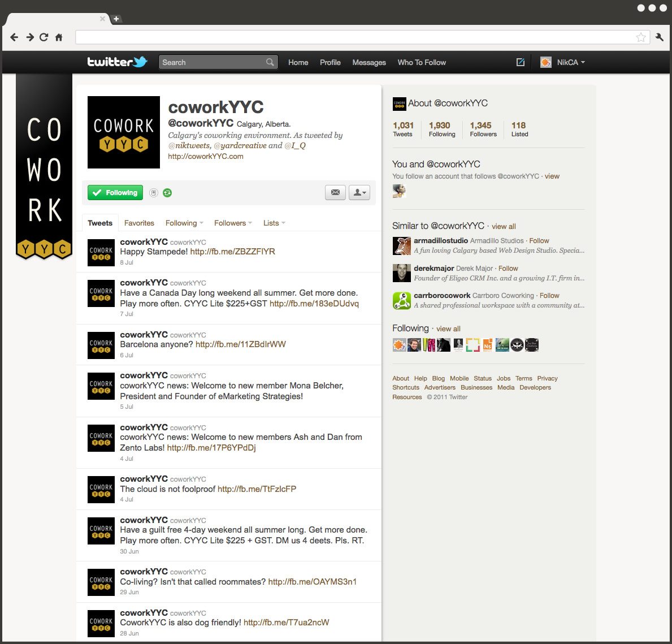This screenshot has height=644, width=672.
Task: Click the compose new tweet icon
Action: (x=520, y=62)
